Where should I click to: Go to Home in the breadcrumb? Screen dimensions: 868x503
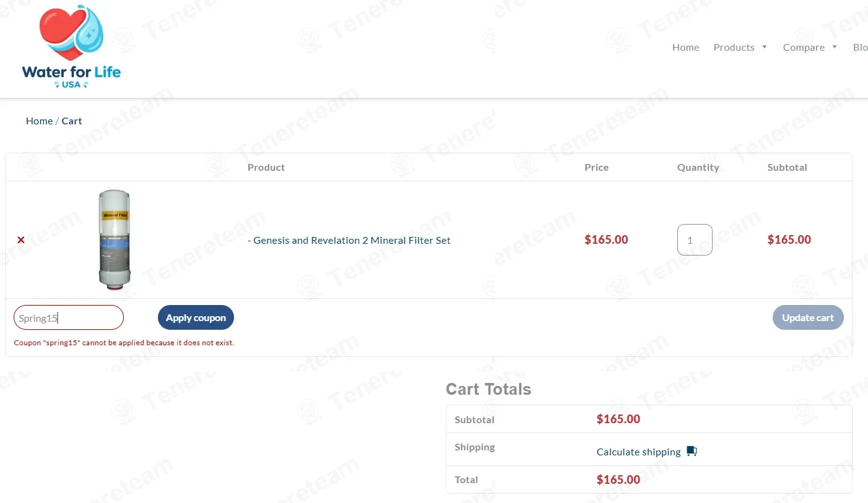tap(39, 121)
